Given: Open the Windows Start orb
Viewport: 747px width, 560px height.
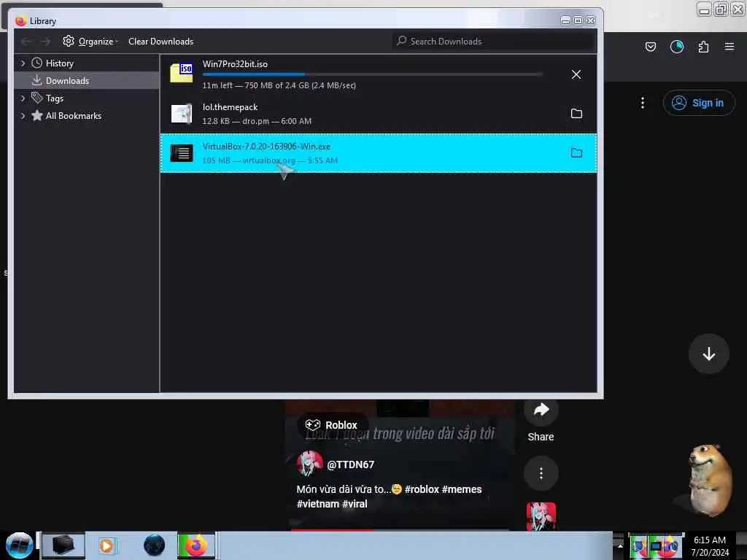Looking at the screenshot, I should pos(19,545).
